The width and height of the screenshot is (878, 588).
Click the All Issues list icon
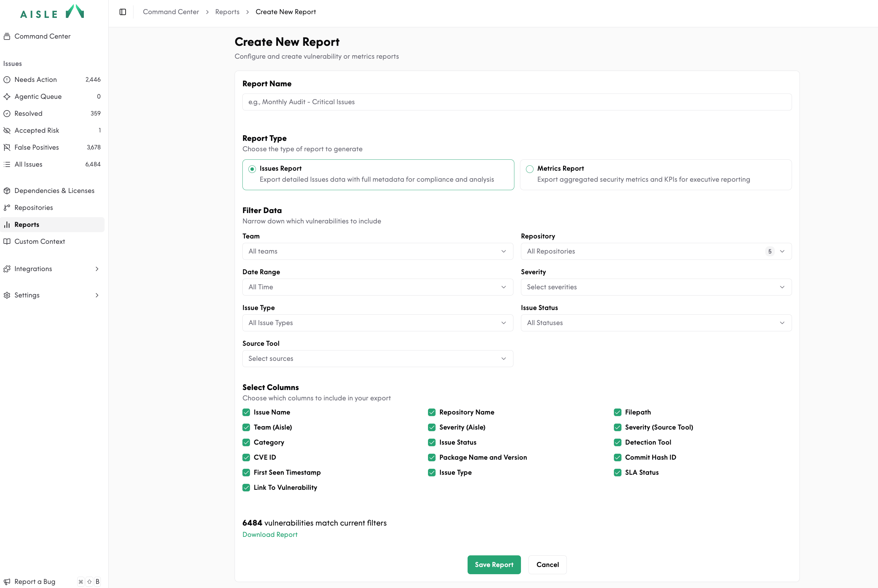pos(7,164)
